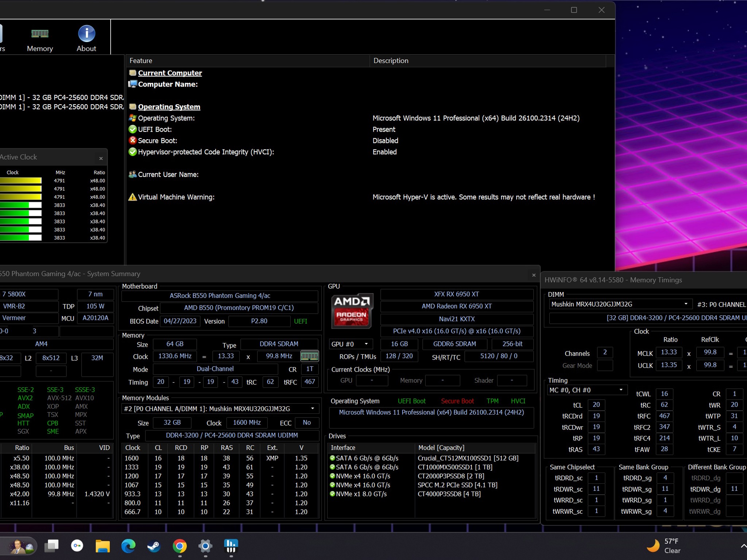
Task: Click the tRFC value 467 in Memory Timings
Action: click(x=665, y=416)
